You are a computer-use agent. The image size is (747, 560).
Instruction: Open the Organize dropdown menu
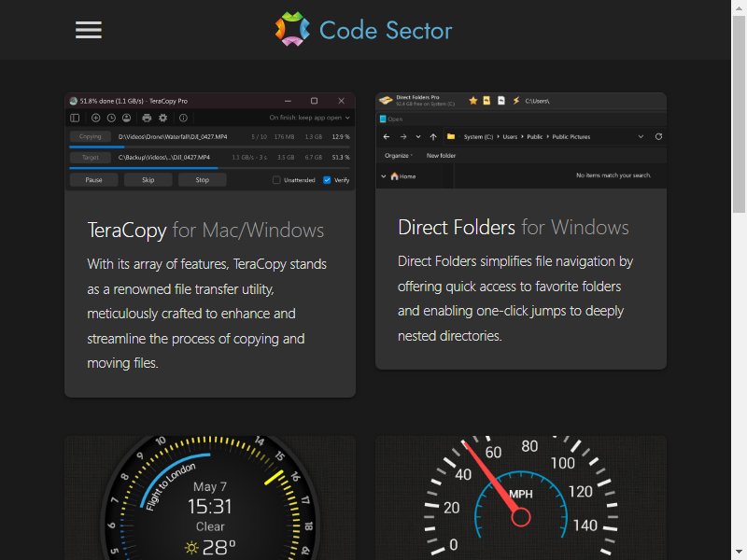399,156
